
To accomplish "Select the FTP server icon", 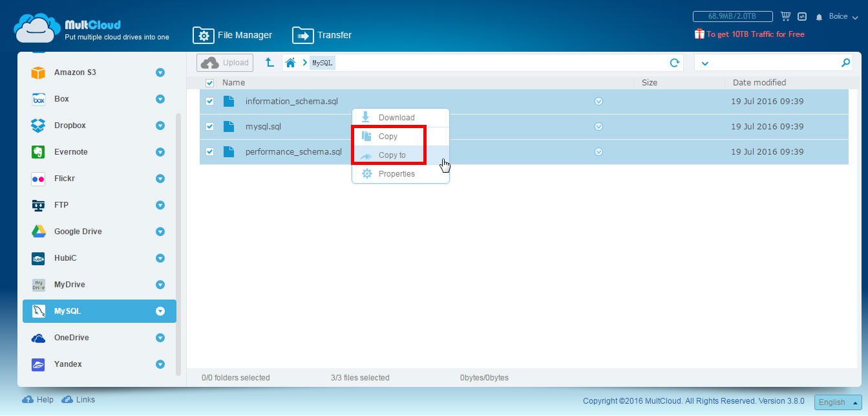I will tap(38, 205).
